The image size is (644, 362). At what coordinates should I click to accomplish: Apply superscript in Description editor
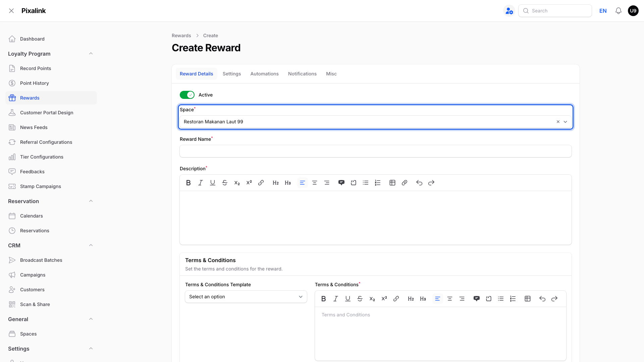249,183
